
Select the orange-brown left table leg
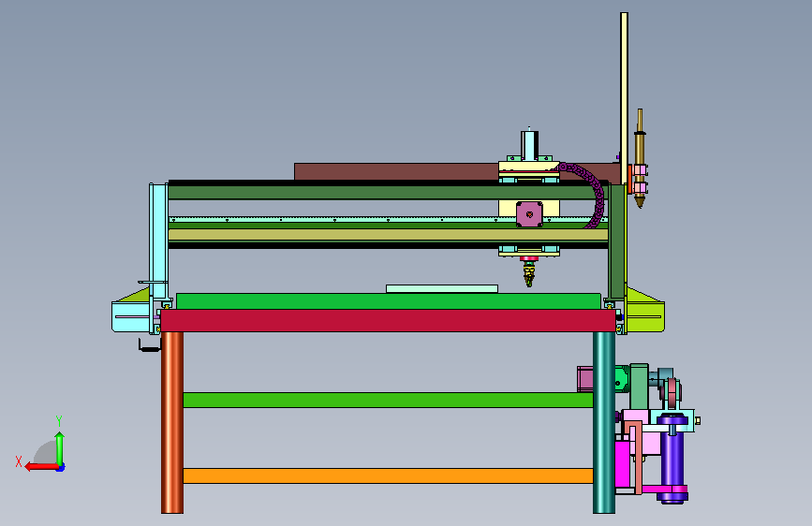[172, 422]
